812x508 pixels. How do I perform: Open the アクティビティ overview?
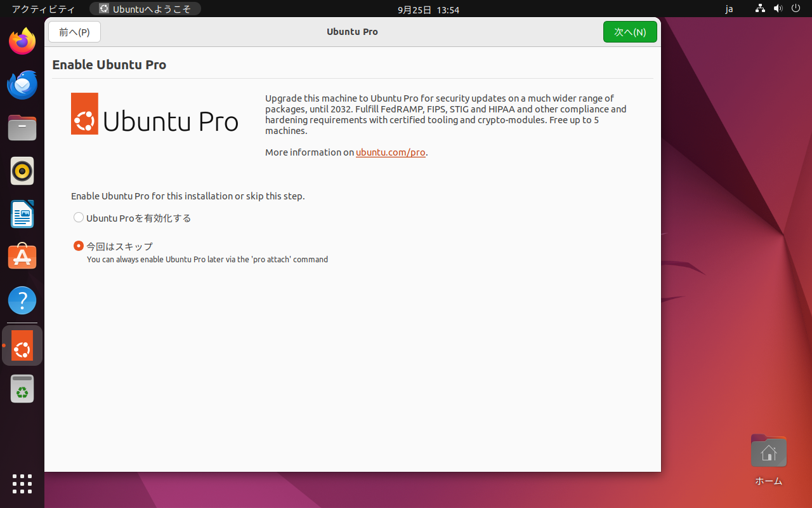pos(43,10)
